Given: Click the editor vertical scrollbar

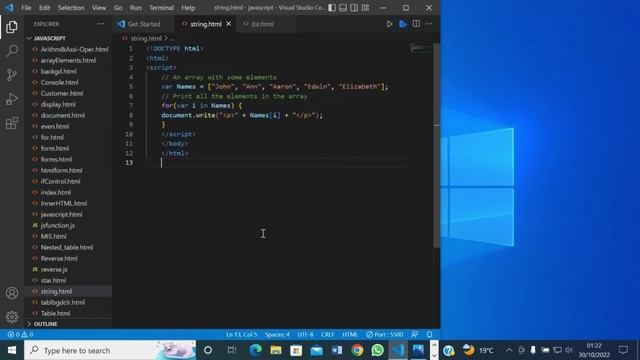Looking at the screenshot, I should (436, 145).
